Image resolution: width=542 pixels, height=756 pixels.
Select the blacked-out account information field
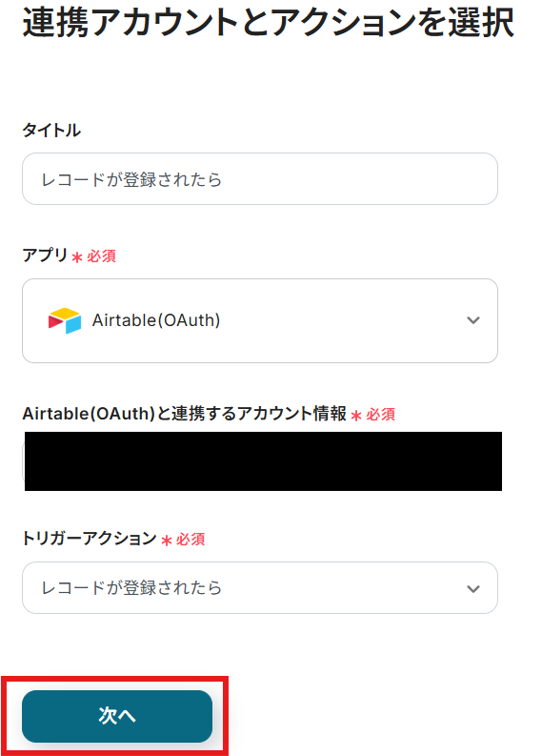tap(263, 461)
